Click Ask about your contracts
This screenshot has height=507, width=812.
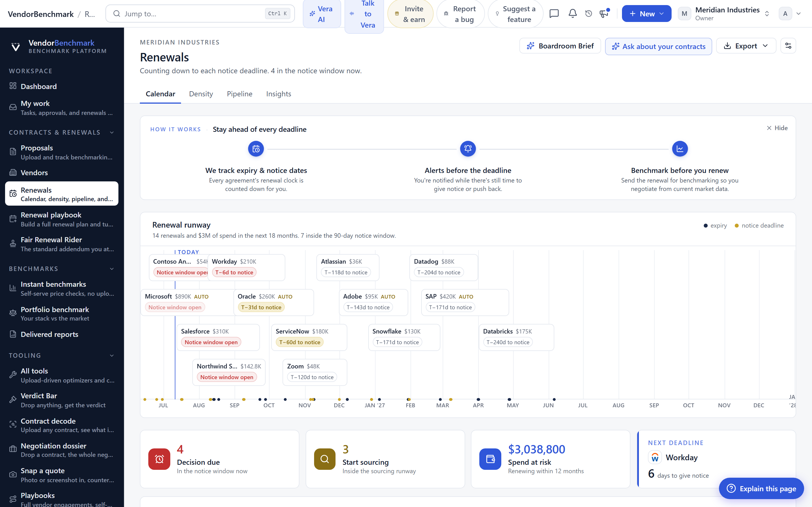pyautogui.click(x=658, y=46)
